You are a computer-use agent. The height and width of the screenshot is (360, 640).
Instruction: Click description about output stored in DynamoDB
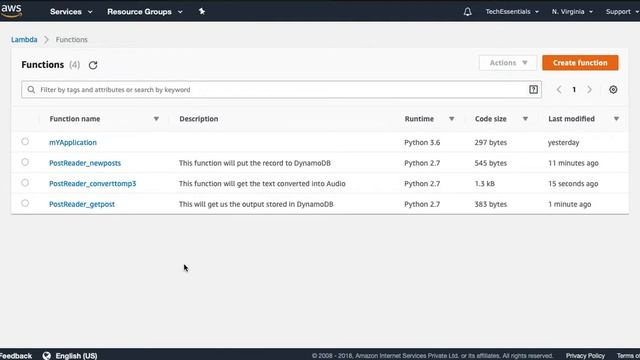coord(256,204)
